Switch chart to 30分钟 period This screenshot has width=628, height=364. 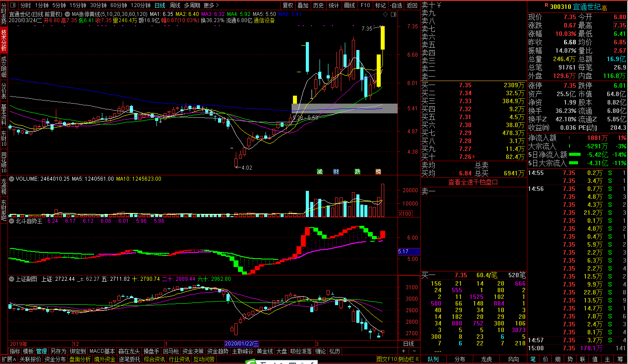tap(98, 5)
